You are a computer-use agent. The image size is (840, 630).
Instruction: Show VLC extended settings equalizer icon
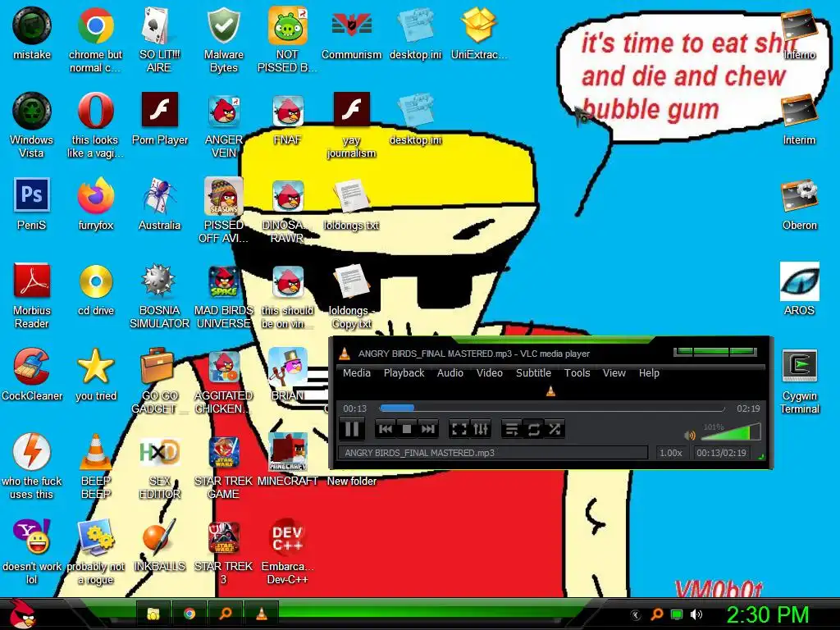pyautogui.click(x=481, y=429)
